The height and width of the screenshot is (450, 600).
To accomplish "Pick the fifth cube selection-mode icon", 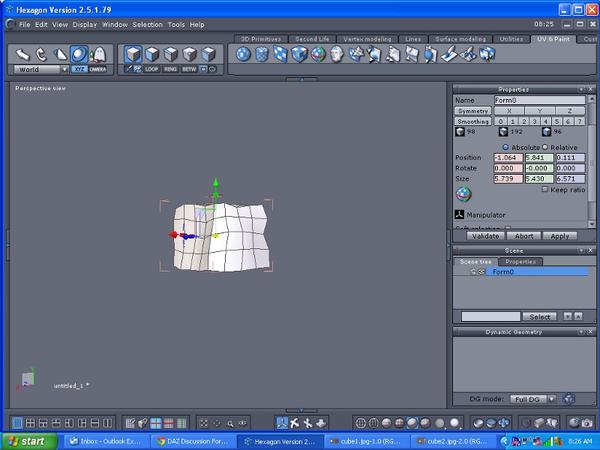I will (x=209, y=54).
